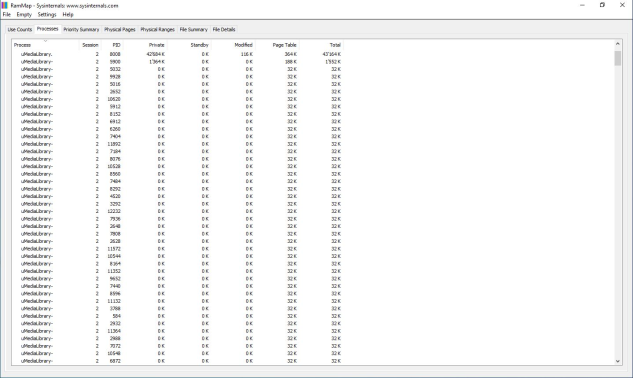Select the process row with PID 7936
This screenshot has height=378, width=633.
tap(178, 218)
